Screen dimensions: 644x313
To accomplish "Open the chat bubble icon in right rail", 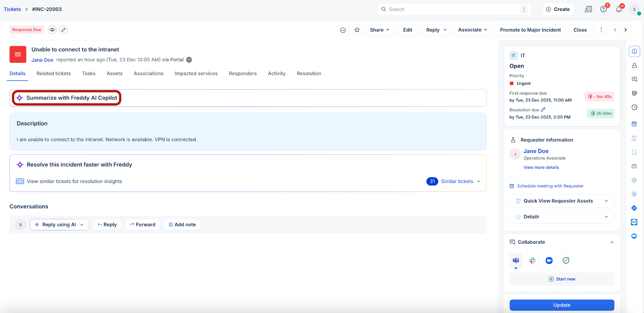I will tap(634, 79).
